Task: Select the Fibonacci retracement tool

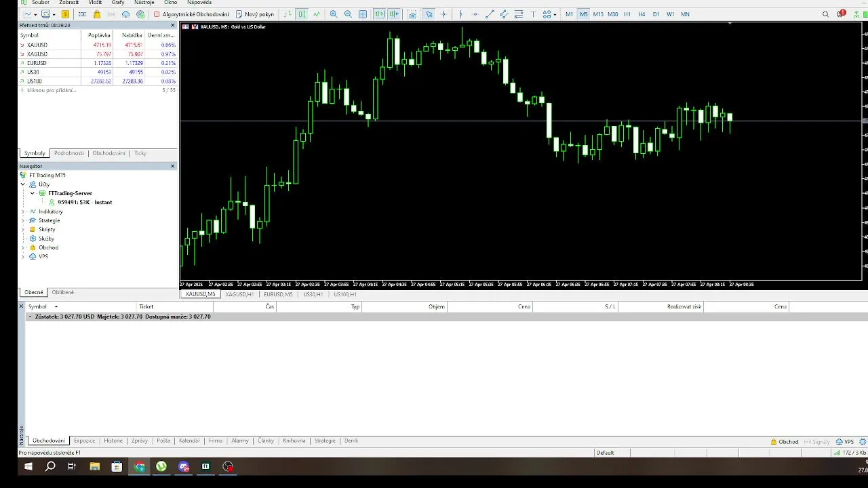Action: pyautogui.click(x=519, y=14)
